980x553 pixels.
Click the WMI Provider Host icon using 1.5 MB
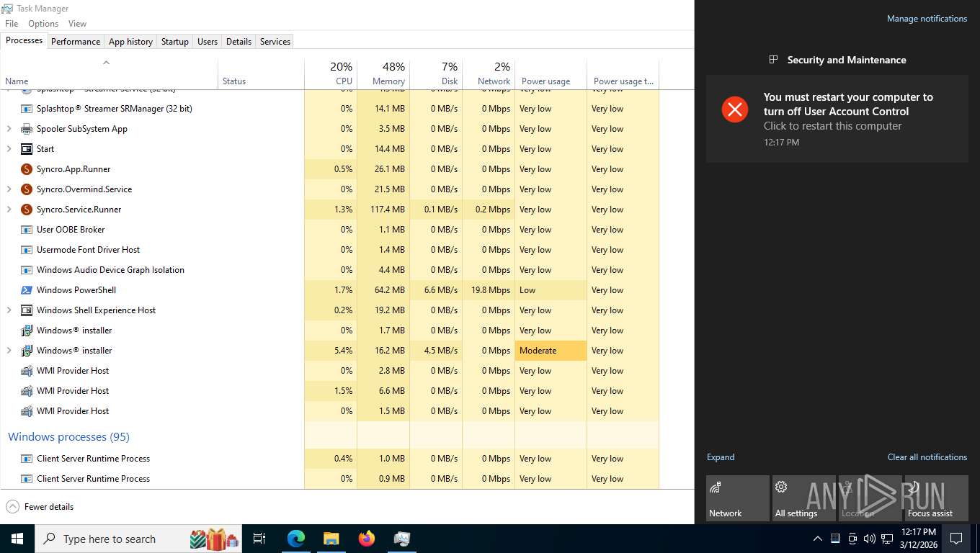point(27,411)
